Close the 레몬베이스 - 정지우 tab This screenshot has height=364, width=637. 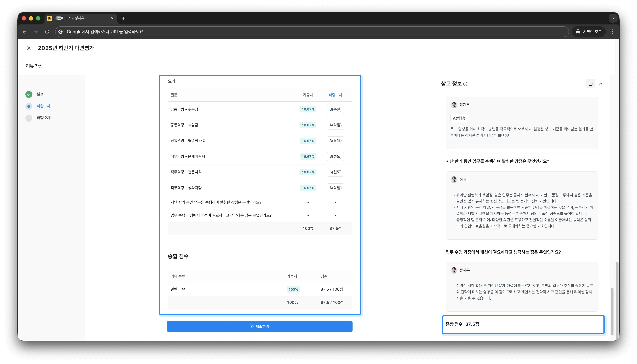(x=112, y=18)
